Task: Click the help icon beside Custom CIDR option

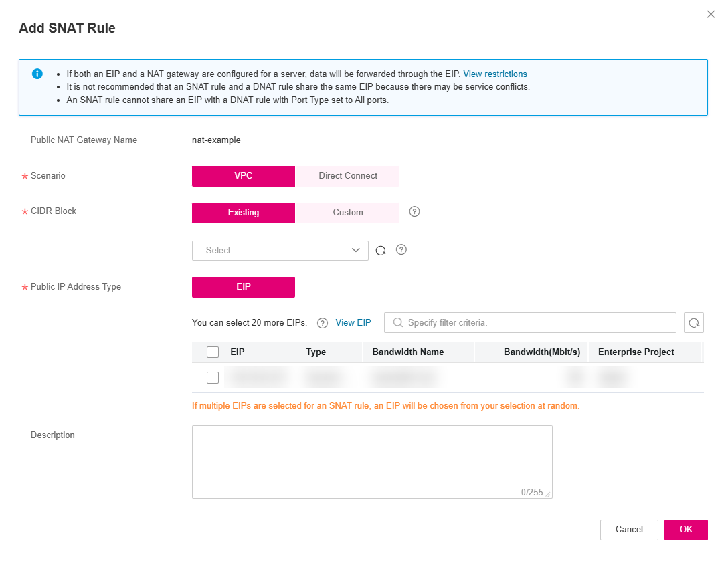Action: (x=414, y=211)
